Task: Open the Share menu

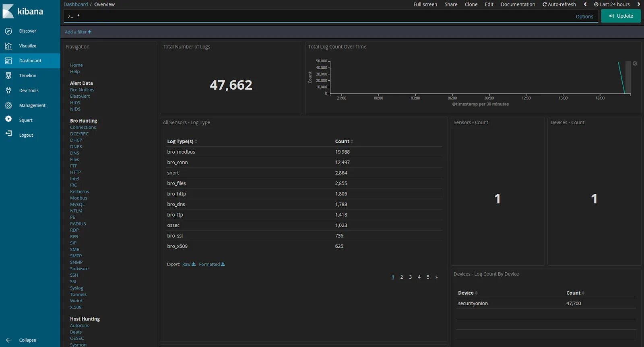Action: click(x=451, y=4)
